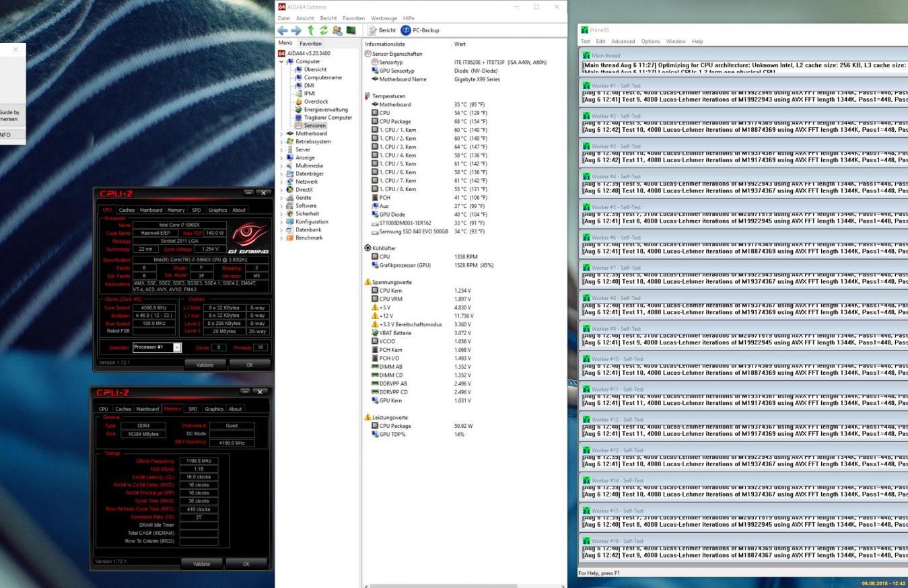Screen dimensions: 908x588
Task: Open the Bericht report button in AIDA64
Action: click(x=383, y=30)
